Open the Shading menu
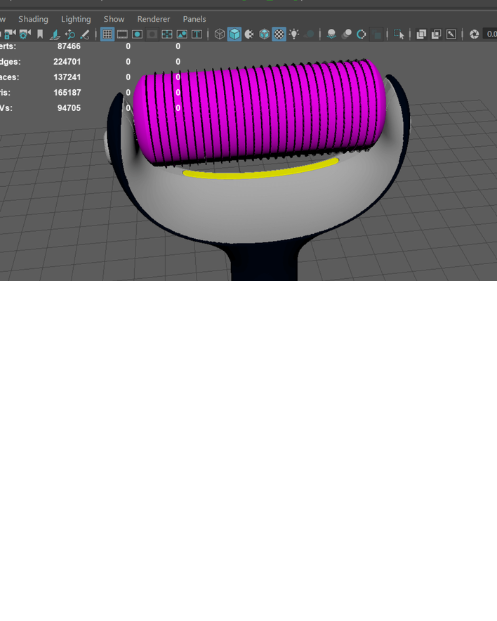Screen dimensions: 497x621 click(x=33, y=19)
